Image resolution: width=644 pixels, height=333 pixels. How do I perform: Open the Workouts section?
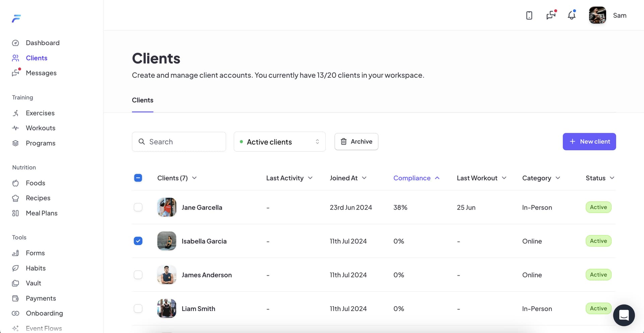[41, 128]
